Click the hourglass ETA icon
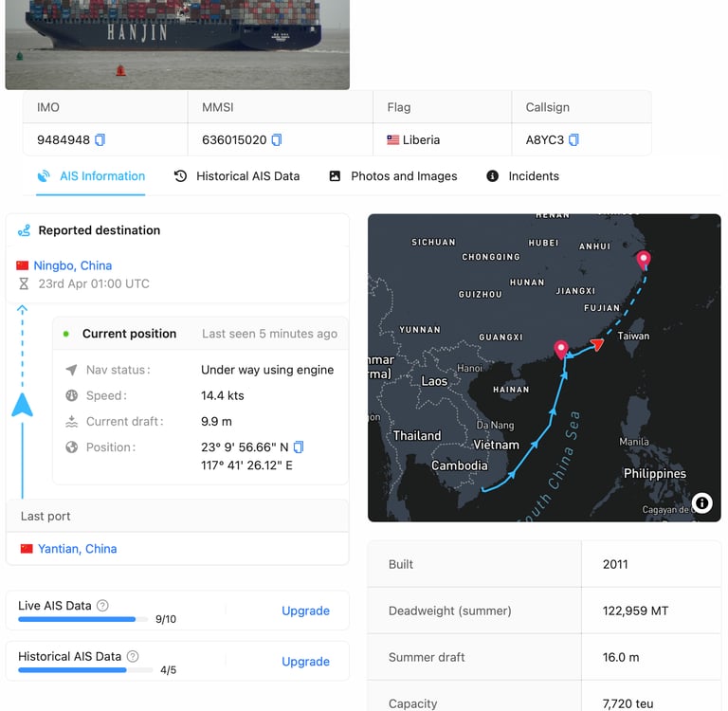728x711 pixels. coord(24,283)
